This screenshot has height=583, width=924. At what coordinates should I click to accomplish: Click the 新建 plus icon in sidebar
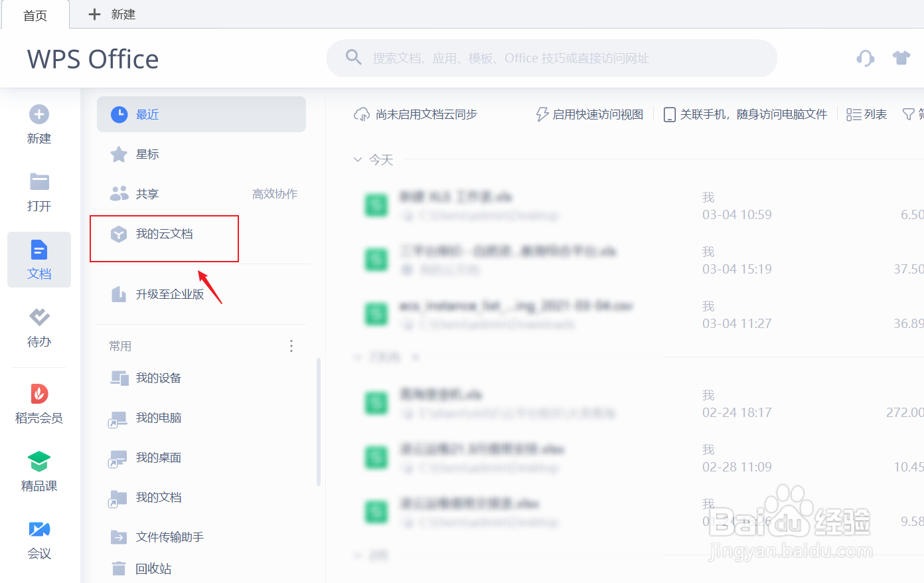[x=39, y=114]
